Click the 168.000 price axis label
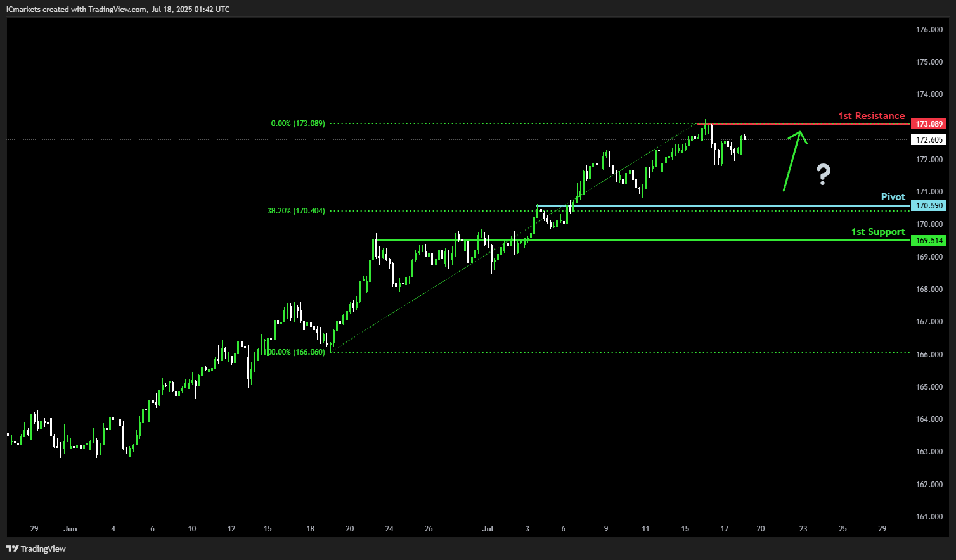 929,290
